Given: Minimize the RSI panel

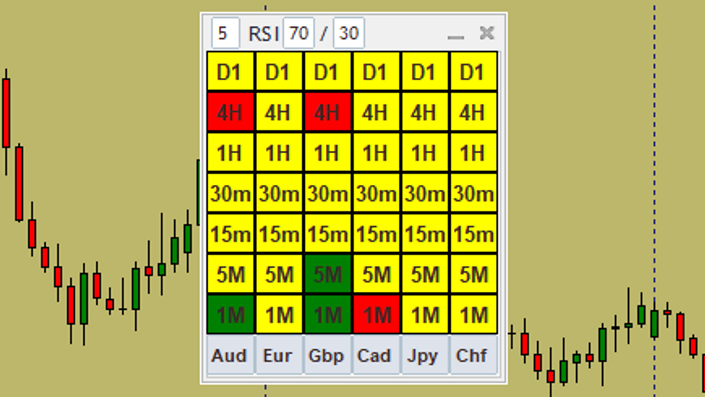Looking at the screenshot, I should (x=456, y=34).
